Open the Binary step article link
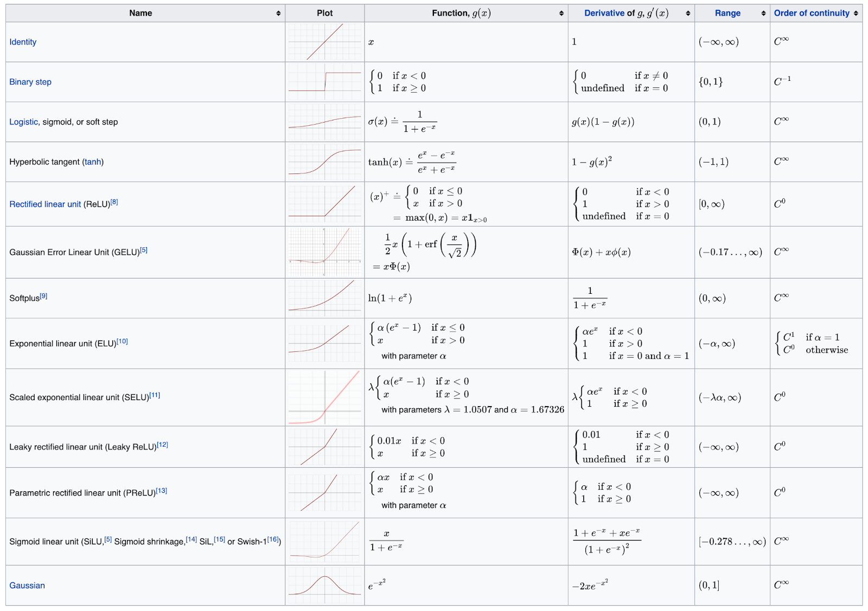The width and height of the screenshot is (868, 611). point(30,82)
